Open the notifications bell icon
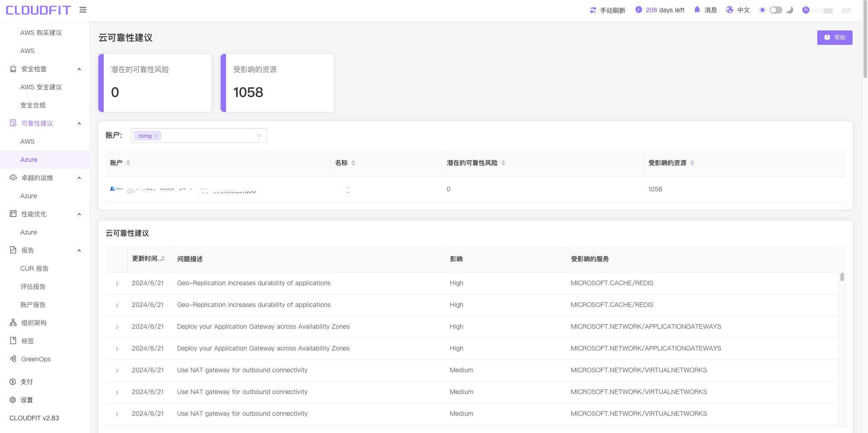868x433 pixels. [697, 10]
